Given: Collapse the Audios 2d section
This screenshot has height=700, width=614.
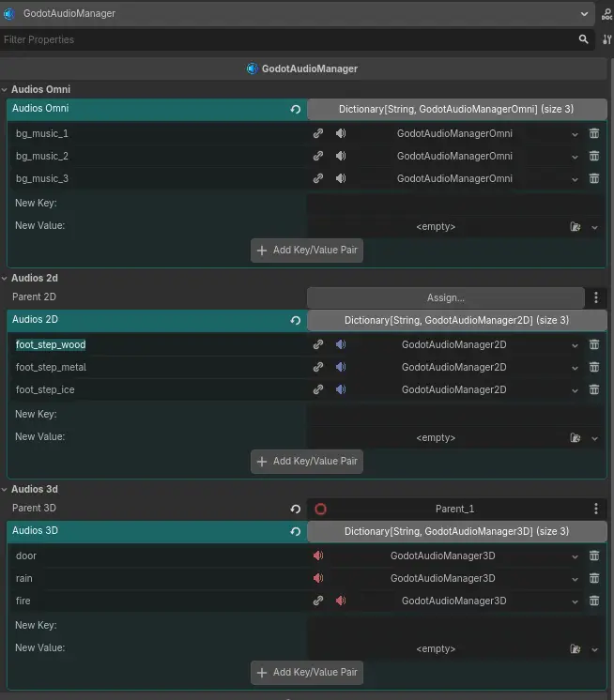Looking at the screenshot, I should 5,278.
